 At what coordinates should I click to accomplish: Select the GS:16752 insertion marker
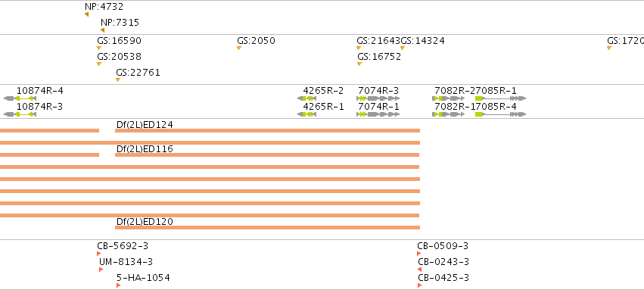(x=359, y=64)
